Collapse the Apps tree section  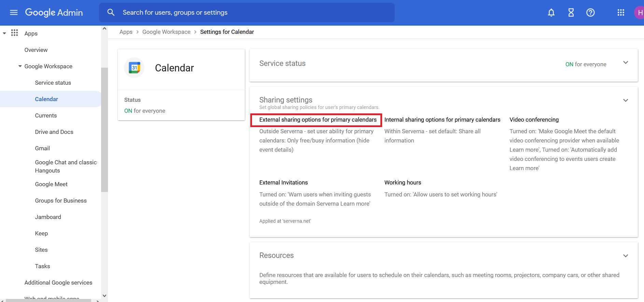tap(4, 33)
